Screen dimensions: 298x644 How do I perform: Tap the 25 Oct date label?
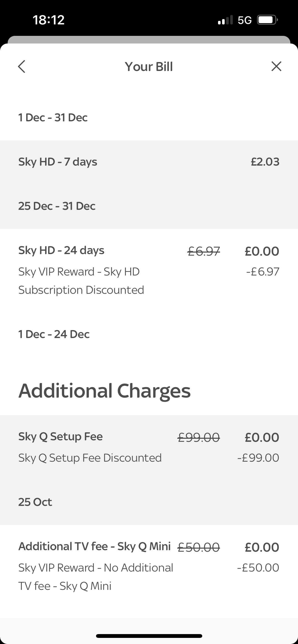point(35,502)
